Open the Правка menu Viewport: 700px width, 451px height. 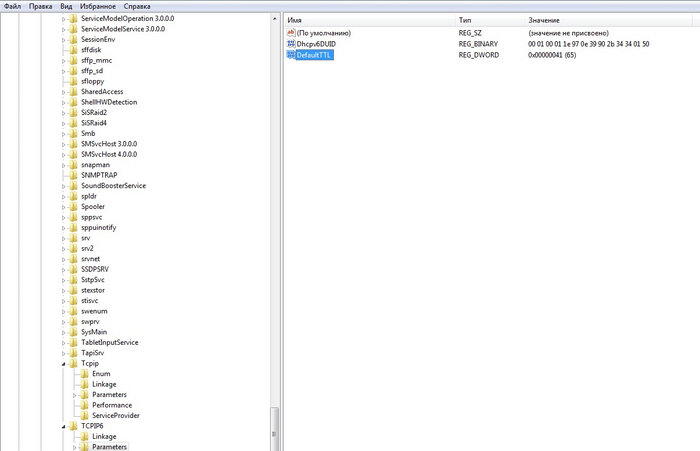40,6
